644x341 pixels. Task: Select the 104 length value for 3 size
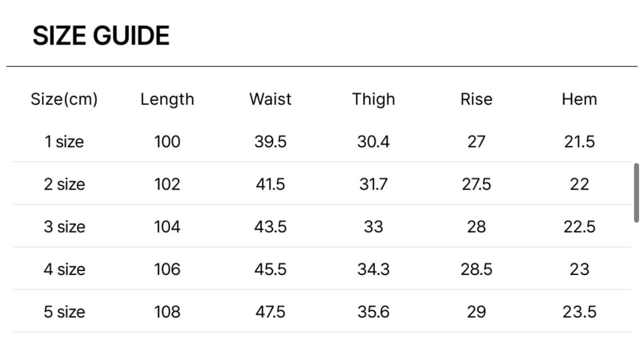[167, 227]
